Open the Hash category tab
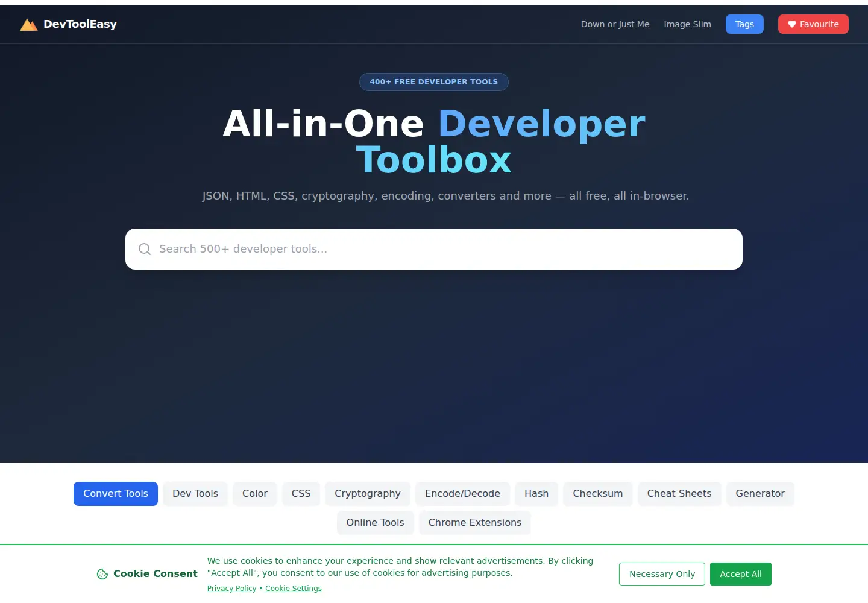This screenshot has height=603, width=868. (536, 494)
